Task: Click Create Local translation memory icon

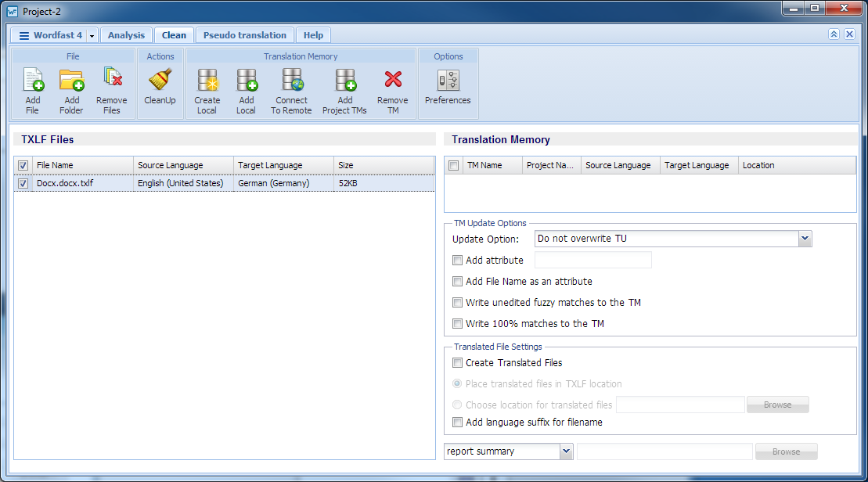Action: pos(207,80)
